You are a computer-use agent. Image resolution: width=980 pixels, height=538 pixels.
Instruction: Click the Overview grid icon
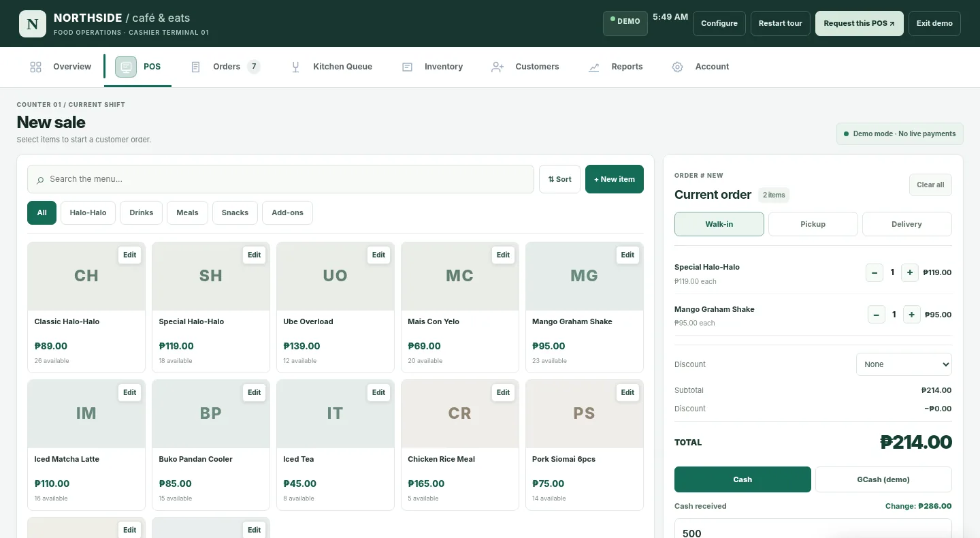click(x=36, y=67)
